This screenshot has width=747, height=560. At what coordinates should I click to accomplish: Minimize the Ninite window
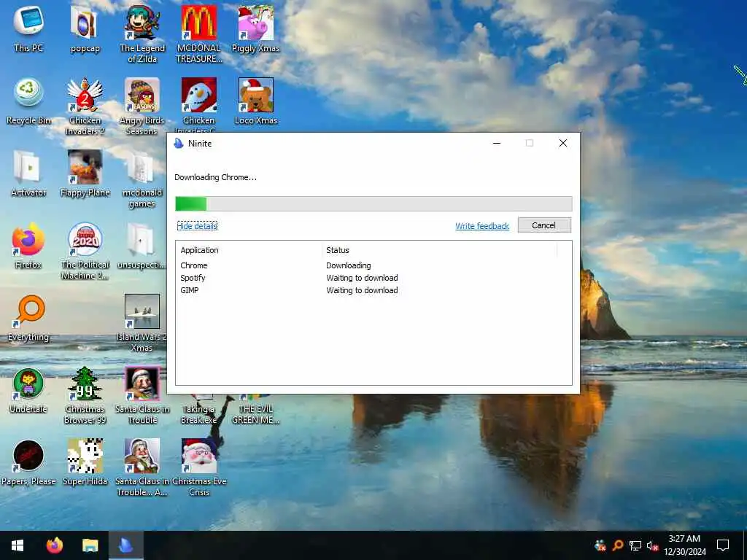[x=496, y=143]
